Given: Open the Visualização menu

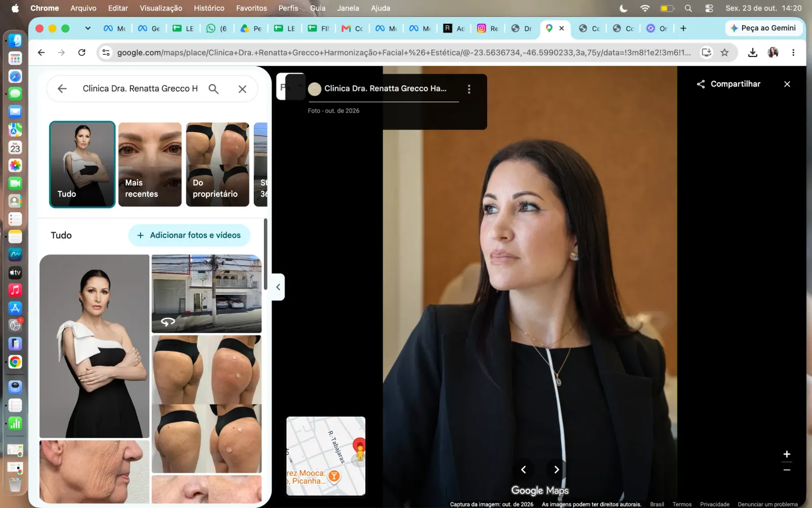Looking at the screenshot, I should (161, 8).
